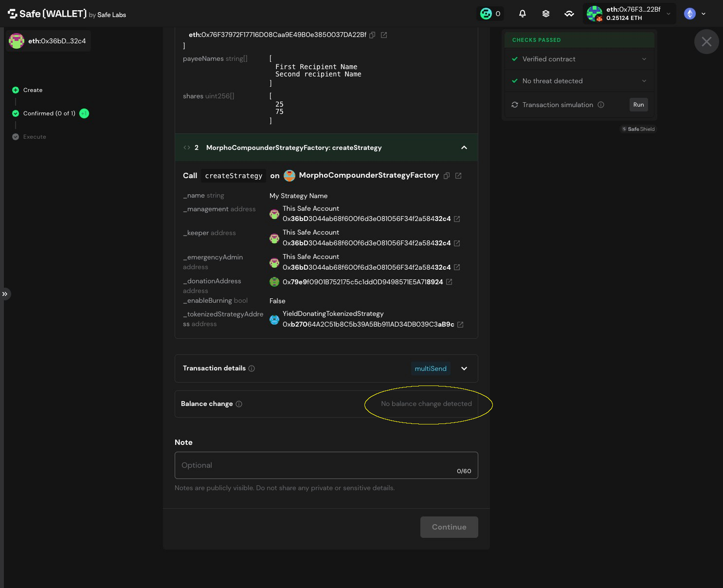Click the _donationAddress avatar icon

tap(274, 282)
